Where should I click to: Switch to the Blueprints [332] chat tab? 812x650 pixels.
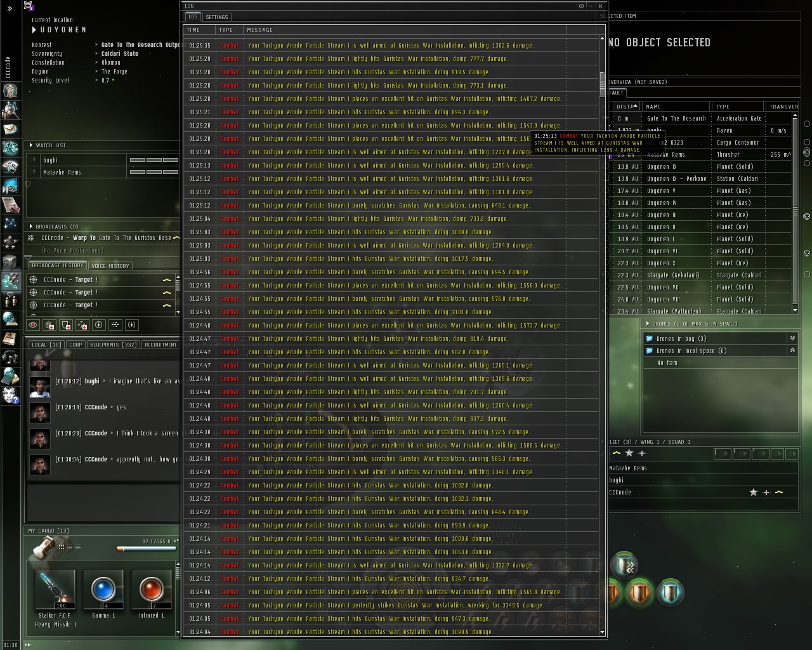tap(113, 345)
